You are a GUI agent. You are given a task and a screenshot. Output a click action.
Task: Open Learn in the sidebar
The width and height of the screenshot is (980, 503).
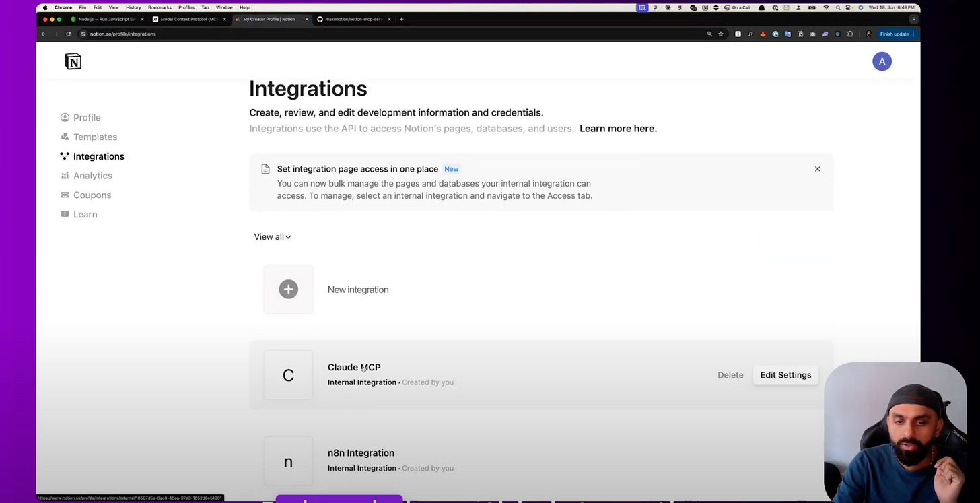[x=78, y=214]
